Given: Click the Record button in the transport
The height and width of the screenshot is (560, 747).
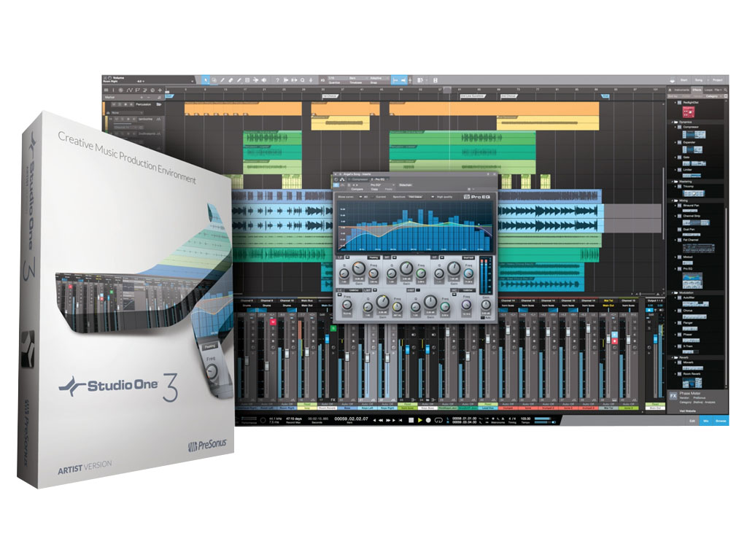Looking at the screenshot, I should [x=429, y=420].
